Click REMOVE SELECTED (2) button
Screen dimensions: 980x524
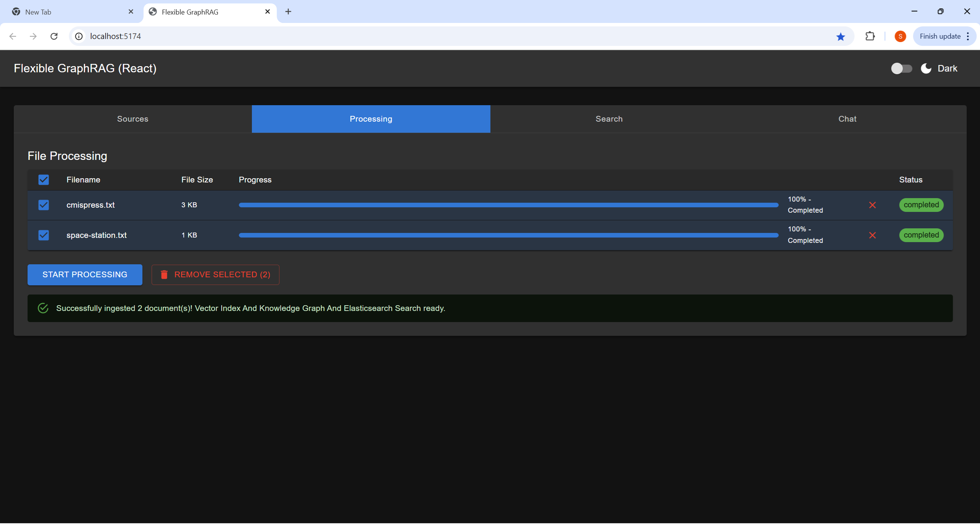click(x=215, y=275)
